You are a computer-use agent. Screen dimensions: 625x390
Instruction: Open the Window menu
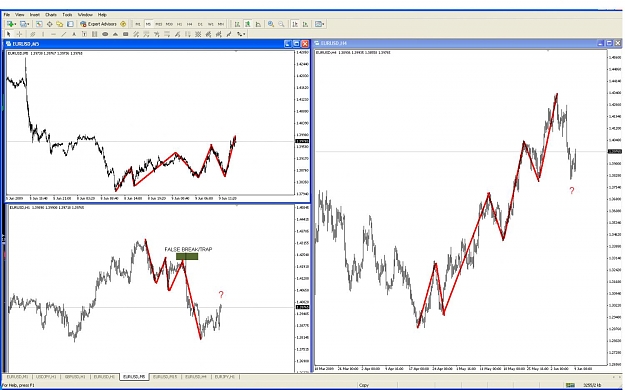coord(85,14)
